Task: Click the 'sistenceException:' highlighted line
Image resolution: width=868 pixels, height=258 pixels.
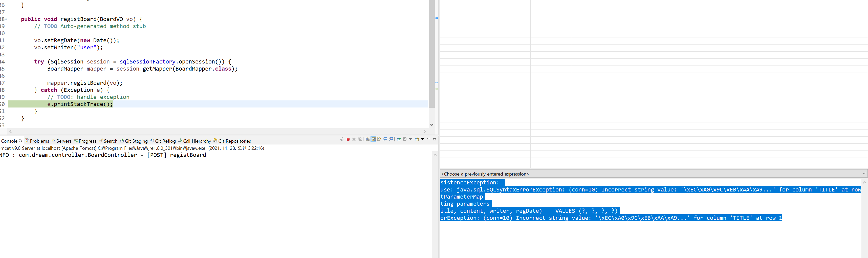Action: point(470,183)
